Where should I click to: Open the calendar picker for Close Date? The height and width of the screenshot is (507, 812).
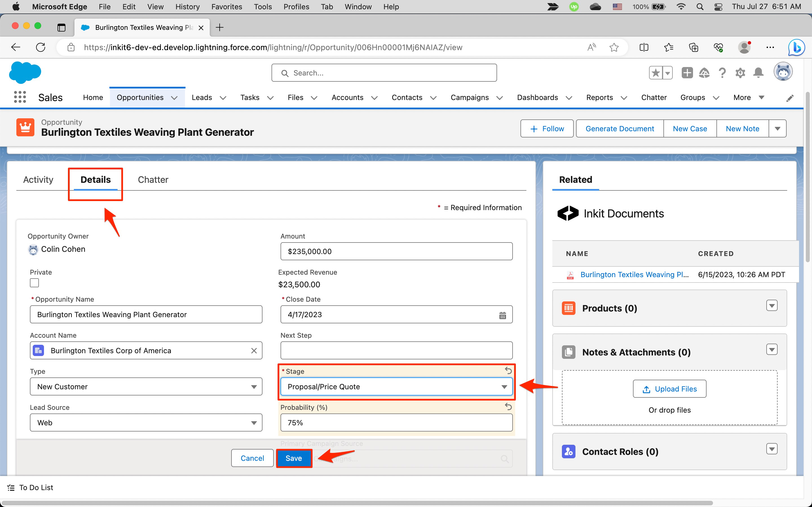[502, 315]
